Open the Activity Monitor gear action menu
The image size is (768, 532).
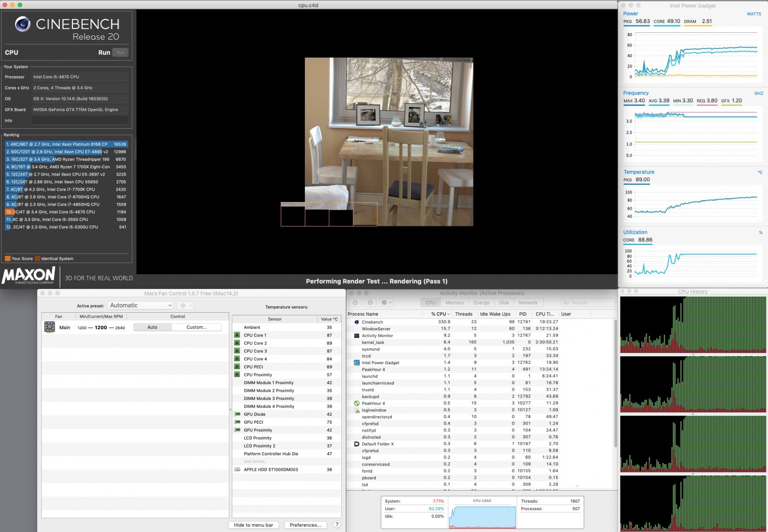[x=386, y=303]
